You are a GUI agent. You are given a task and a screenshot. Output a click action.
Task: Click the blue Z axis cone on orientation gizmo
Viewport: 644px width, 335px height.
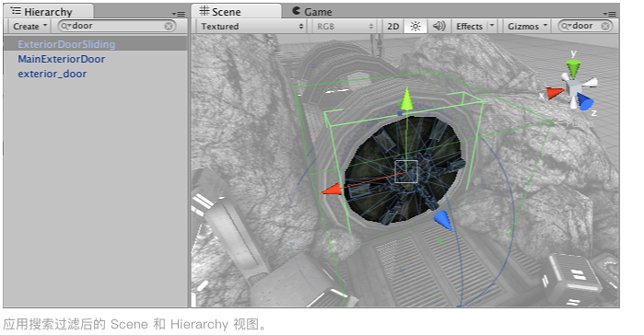(585, 101)
